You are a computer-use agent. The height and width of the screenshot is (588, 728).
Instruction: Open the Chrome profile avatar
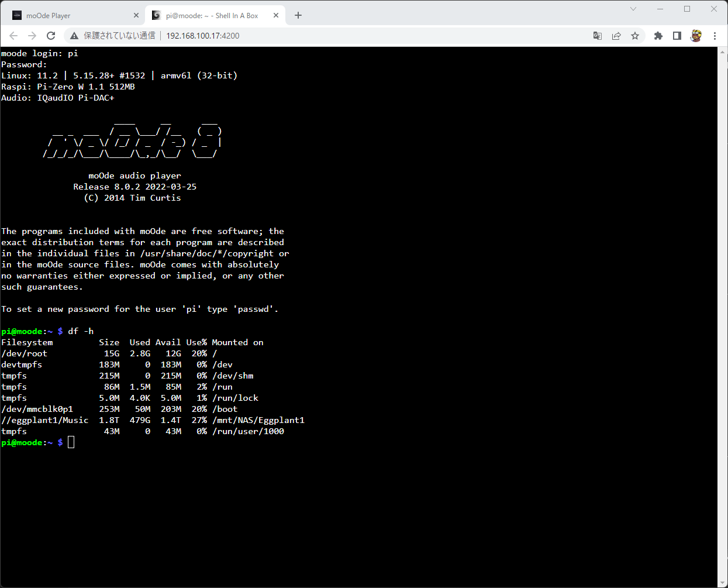(696, 36)
